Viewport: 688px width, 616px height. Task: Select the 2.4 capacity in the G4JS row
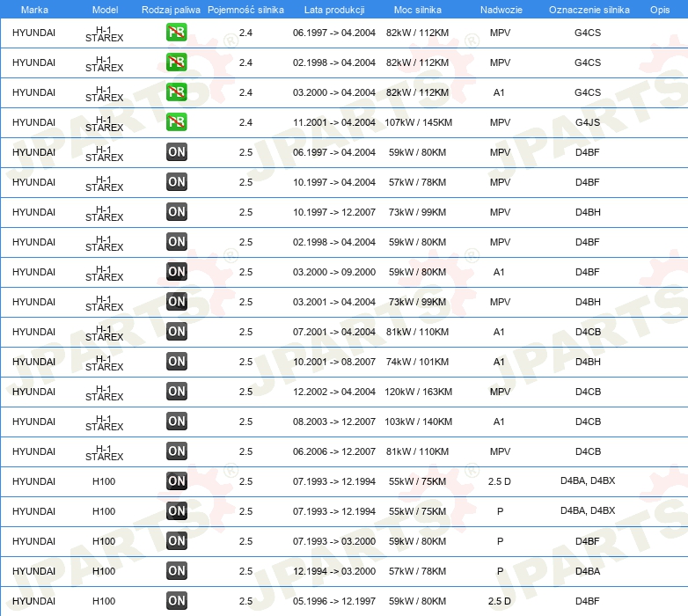click(245, 122)
